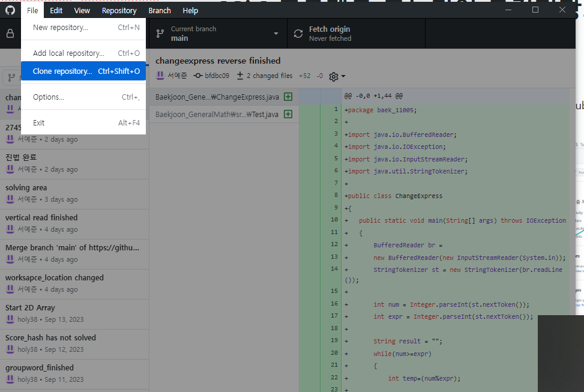Screen dimensions: 584x392
Task: Click avatar on 'Score_hash has not solved' commit
Action: point(10,349)
